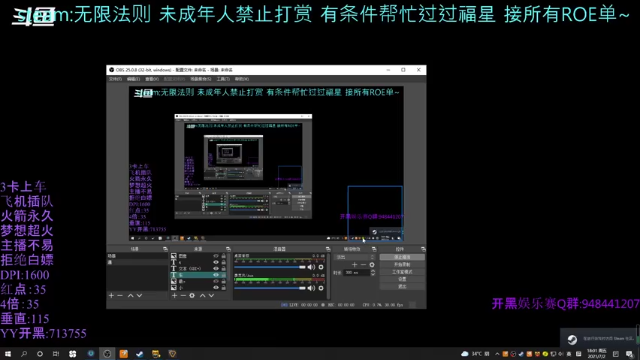Move the scene down in the Scenes dock
This screenshot has height=360, width=640.
140,295
